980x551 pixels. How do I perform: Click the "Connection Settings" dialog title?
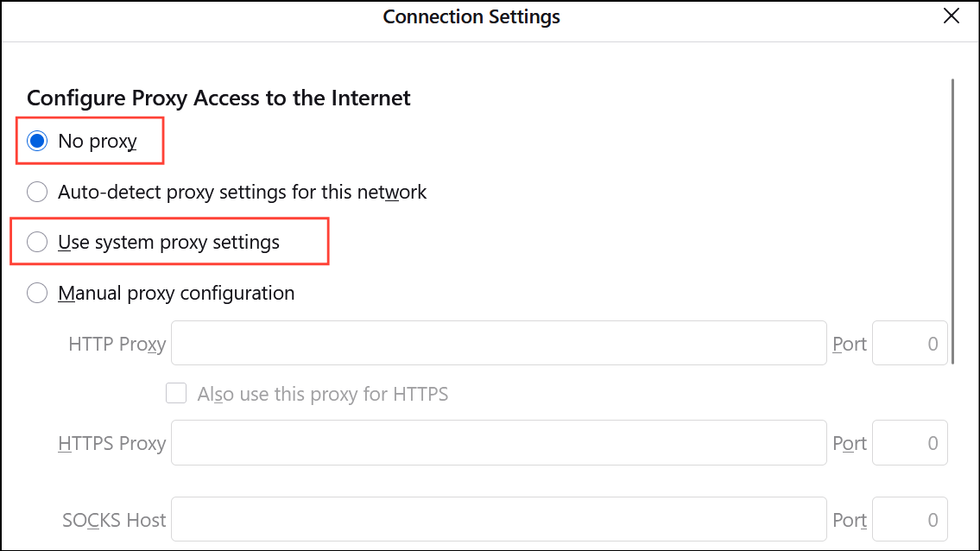pos(471,16)
